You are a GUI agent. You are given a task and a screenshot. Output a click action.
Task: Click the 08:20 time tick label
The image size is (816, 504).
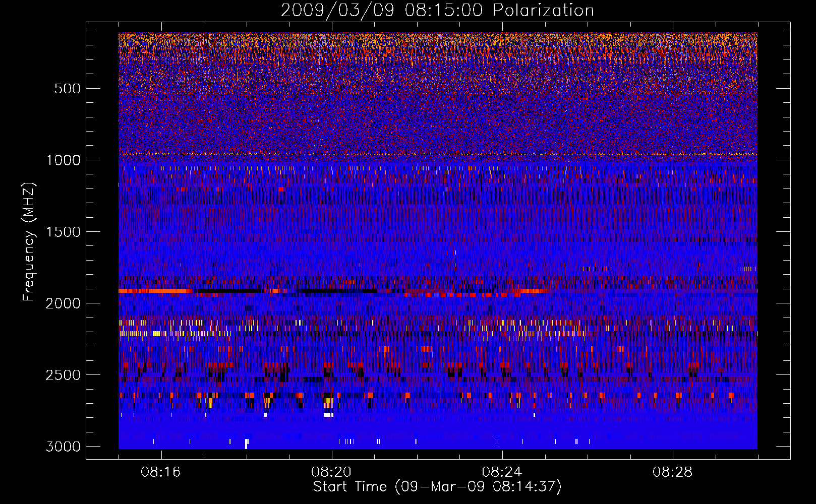pos(331,472)
